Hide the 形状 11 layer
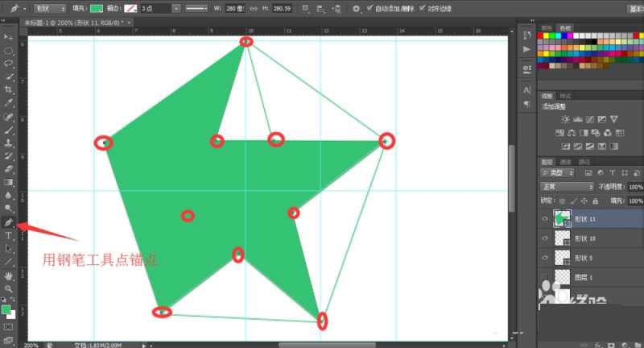 point(545,218)
